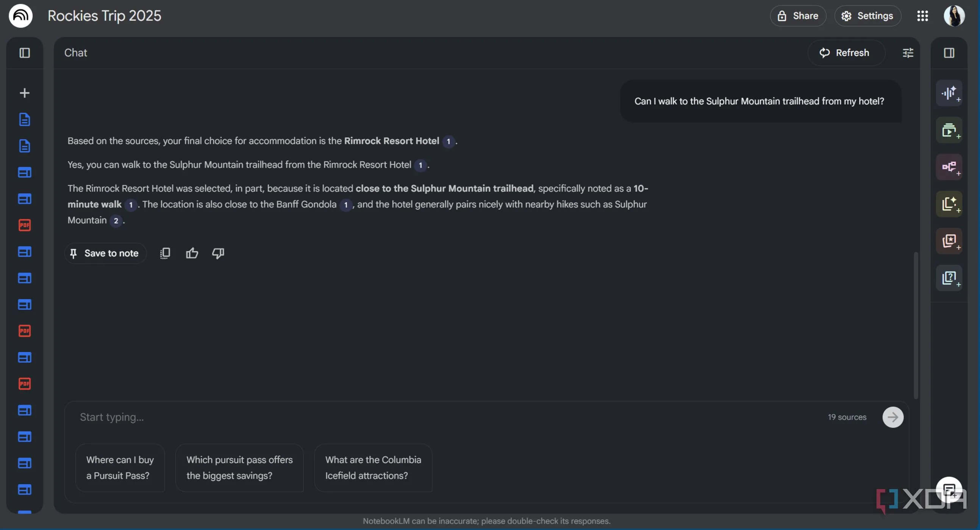The image size is (980, 530).
Task: Click the add source plus icon
Action: [x=25, y=93]
